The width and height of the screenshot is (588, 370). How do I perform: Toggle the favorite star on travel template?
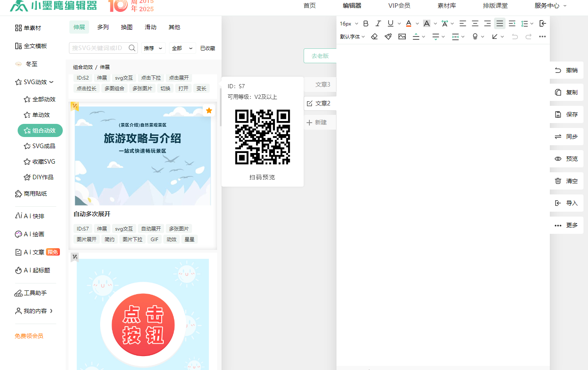coord(209,110)
